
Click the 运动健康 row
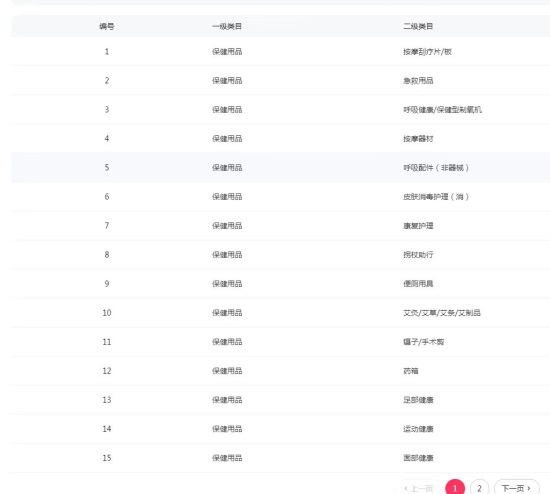(x=280, y=429)
